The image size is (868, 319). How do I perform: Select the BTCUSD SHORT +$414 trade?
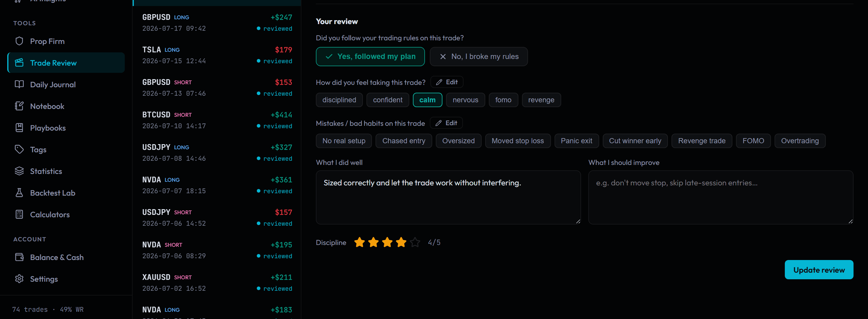pos(217,120)
